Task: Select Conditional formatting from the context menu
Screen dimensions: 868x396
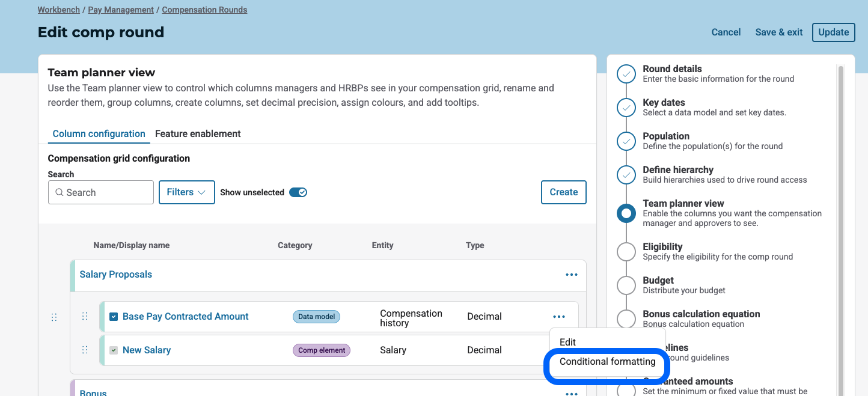Action: (607, 362)
